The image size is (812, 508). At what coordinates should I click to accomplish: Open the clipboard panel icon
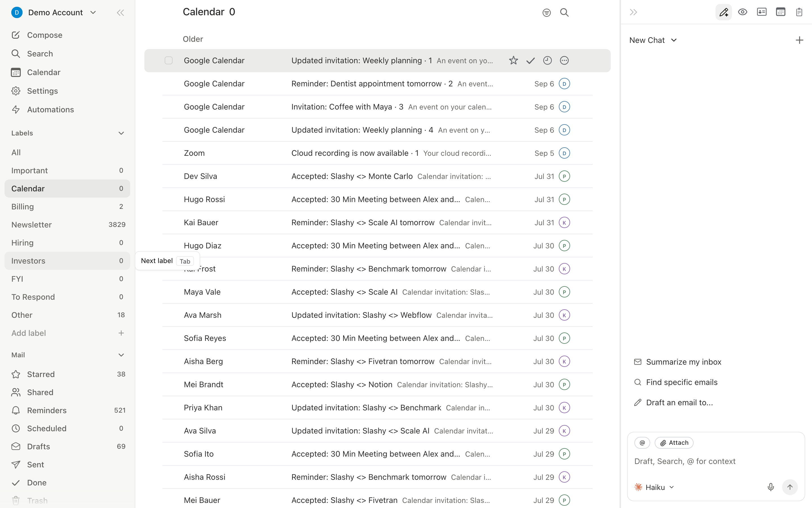799,12
